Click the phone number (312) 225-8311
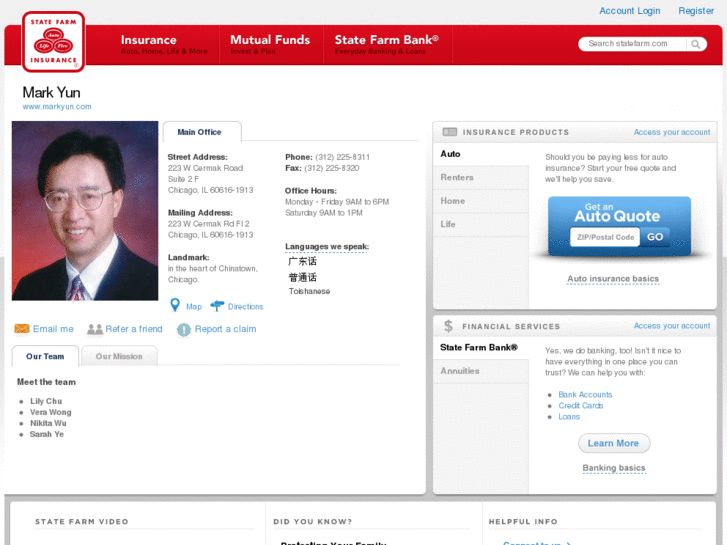 pyautogui.click(x=342, y=157)
